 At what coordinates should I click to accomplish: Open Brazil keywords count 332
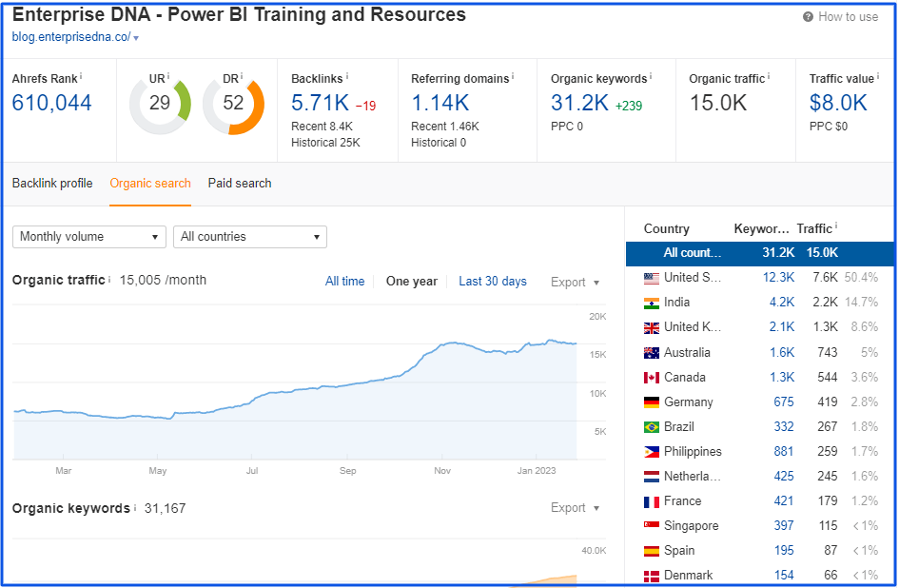(784, 426)
